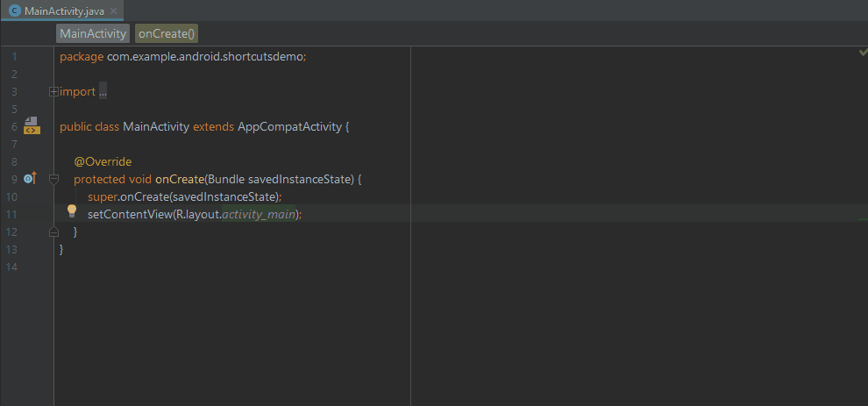Open the onCreate() breadcrumb
This screenshot has width=868, height=406.
click(167, 34)
